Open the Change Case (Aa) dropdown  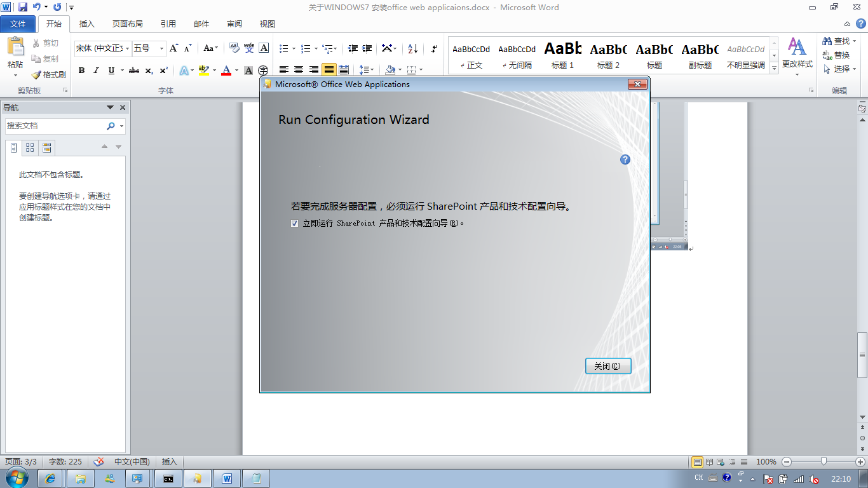pyautogui.click(x=210, y=48)
